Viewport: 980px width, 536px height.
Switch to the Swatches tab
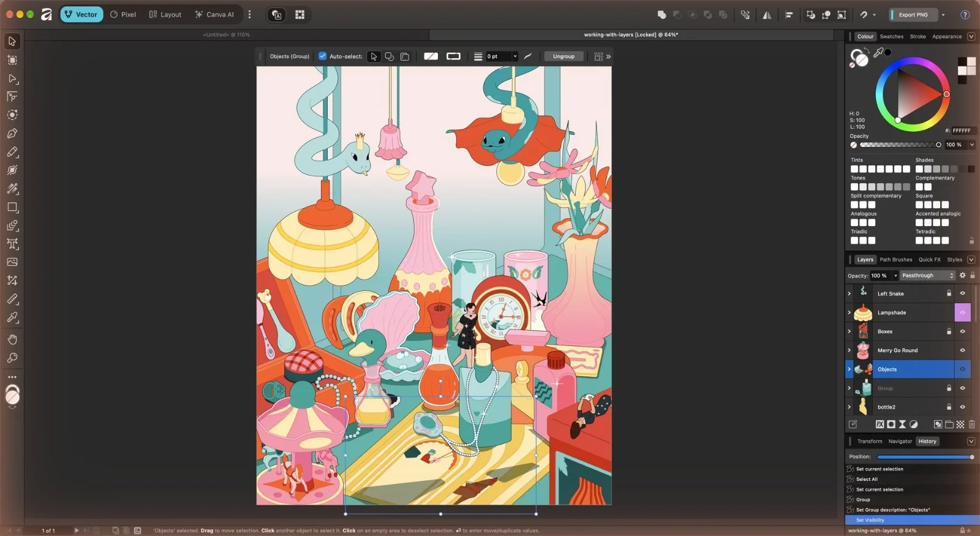tap(891, 37)
